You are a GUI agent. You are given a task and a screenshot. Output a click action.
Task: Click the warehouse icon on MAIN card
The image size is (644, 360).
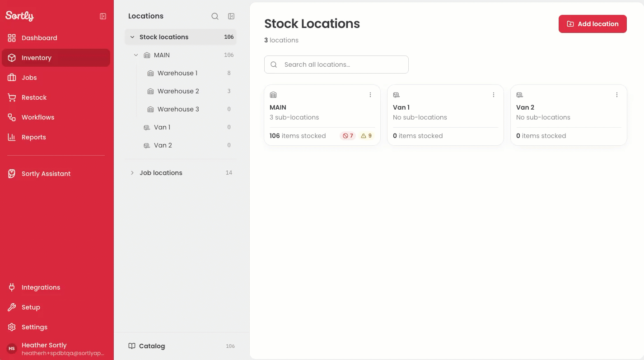[273, 95]
